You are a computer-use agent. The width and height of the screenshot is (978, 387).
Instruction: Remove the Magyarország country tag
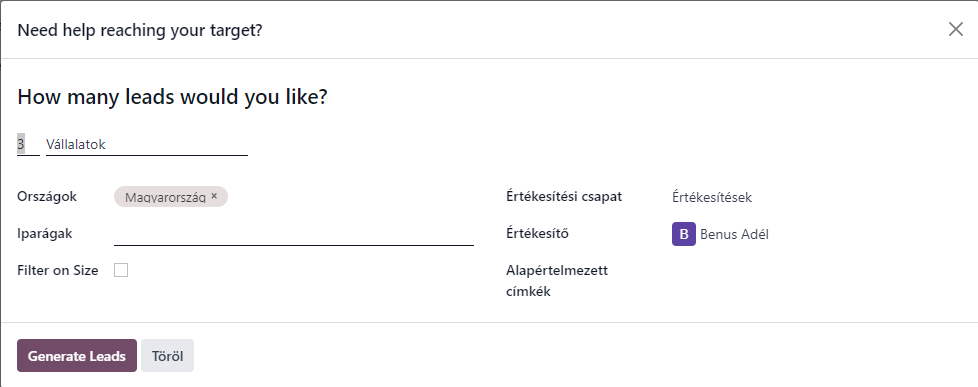tap(214, 196)
